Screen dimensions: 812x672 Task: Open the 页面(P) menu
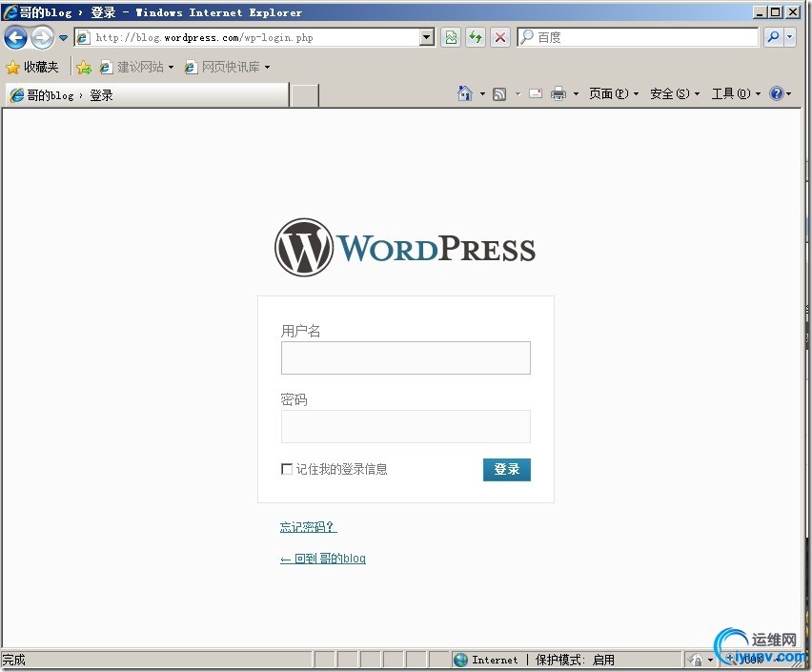[614, 93]
